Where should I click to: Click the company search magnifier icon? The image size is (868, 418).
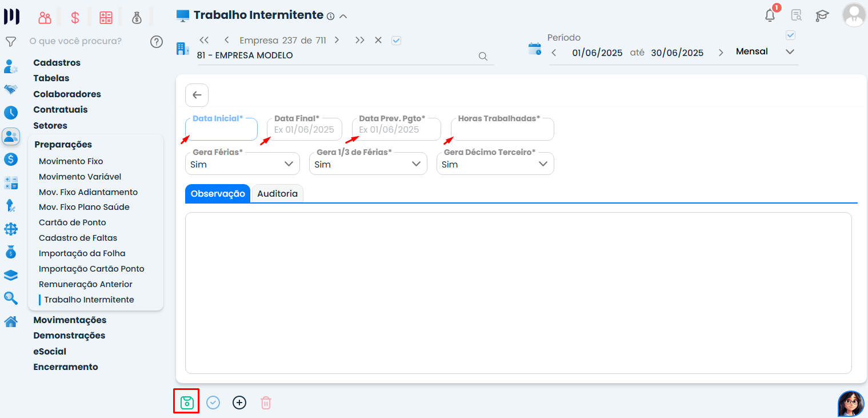(483, 56)
